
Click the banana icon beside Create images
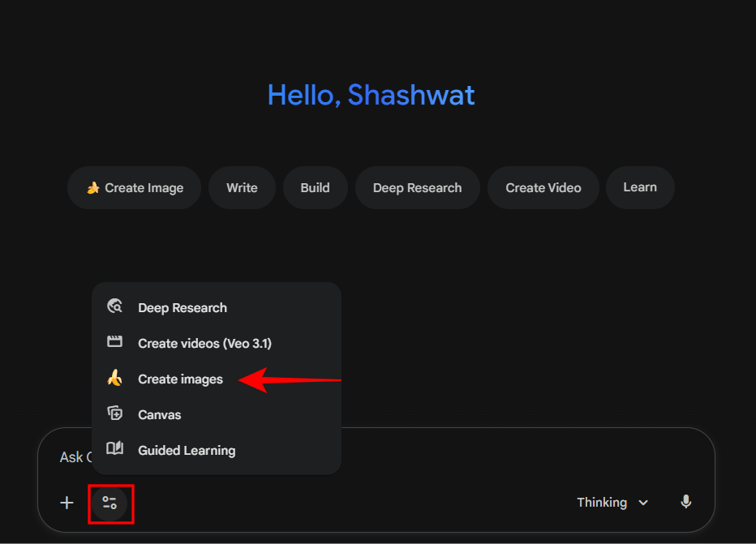115,379
